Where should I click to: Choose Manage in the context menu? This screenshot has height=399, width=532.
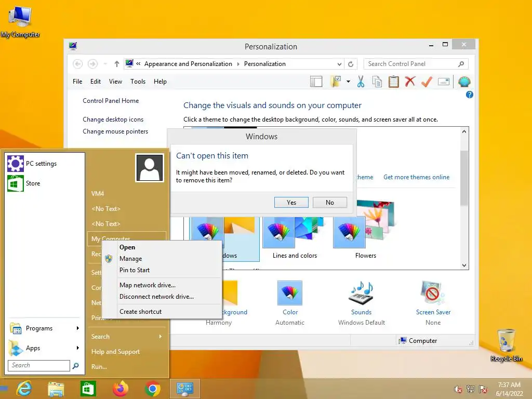(162, 259)
